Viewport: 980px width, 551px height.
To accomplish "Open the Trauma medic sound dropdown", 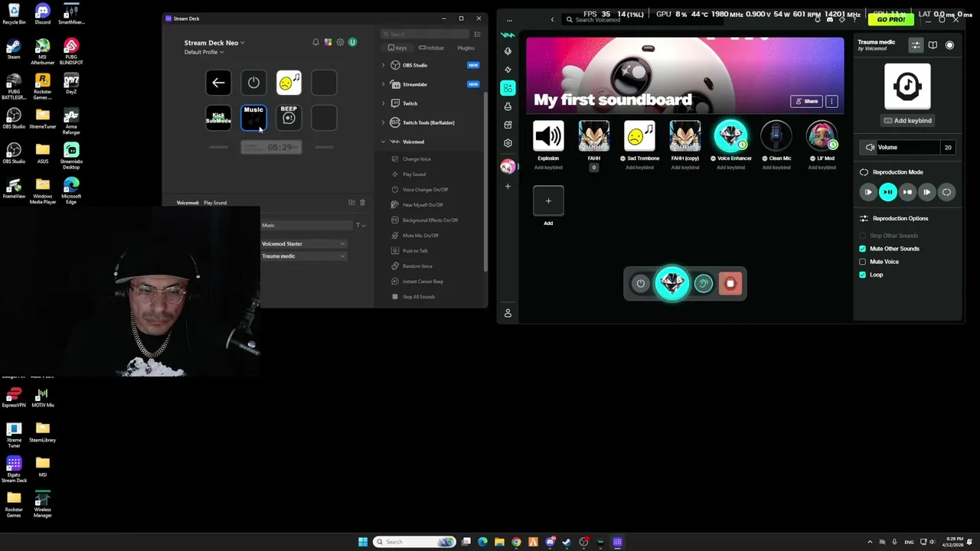I will pos(304,256).
